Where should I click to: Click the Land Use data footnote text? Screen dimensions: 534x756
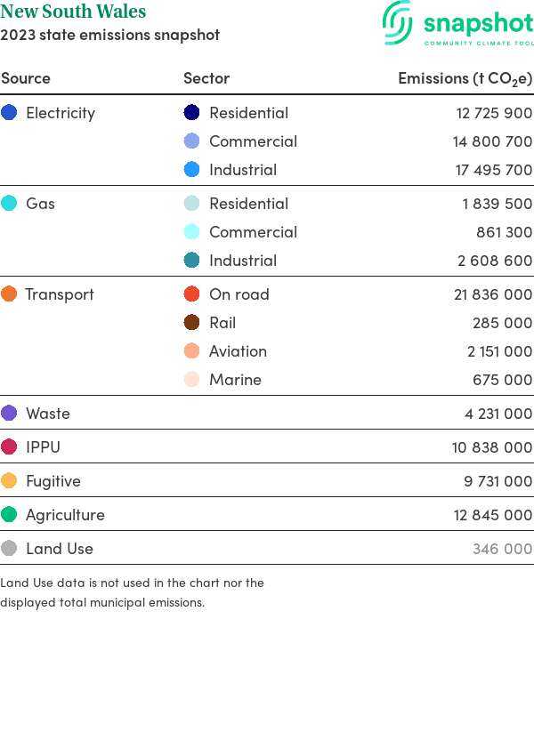pos(132,592)
